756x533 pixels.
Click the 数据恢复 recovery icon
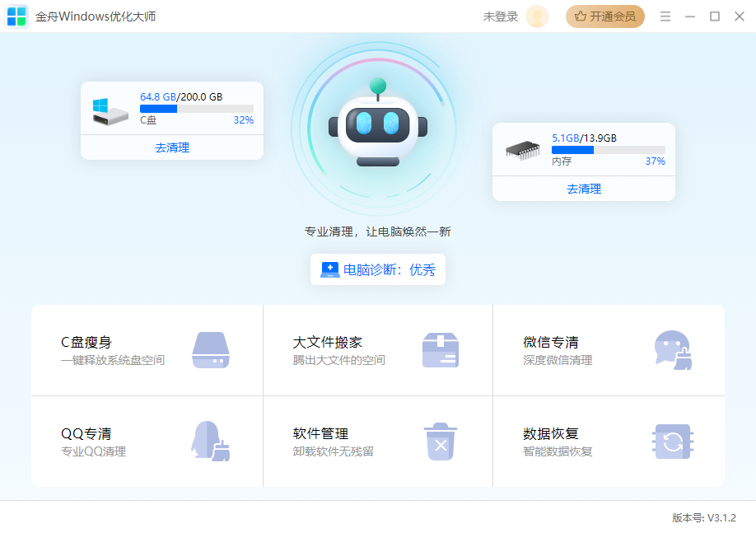click(x=673, y=442)
